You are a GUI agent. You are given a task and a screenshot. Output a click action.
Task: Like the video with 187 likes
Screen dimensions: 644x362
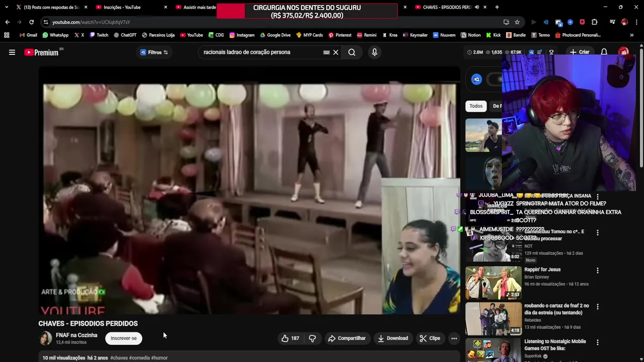[x=290, y=338]
